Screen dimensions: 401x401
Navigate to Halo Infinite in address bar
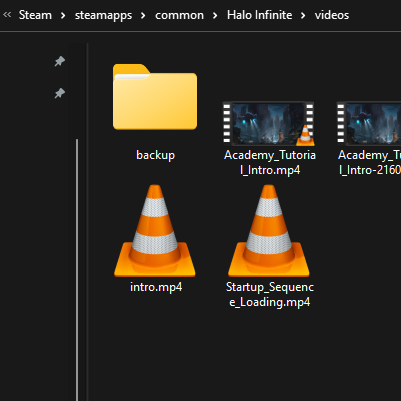coord(259,15)
